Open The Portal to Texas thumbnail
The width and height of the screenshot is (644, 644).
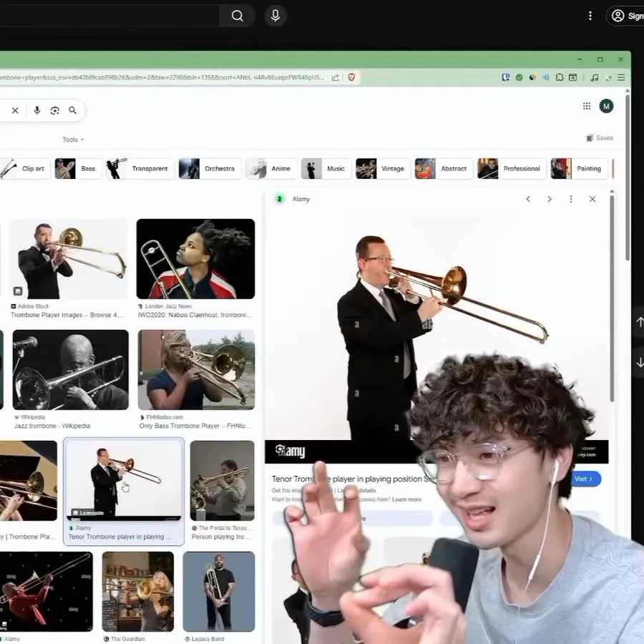click(x=223, y=481)
